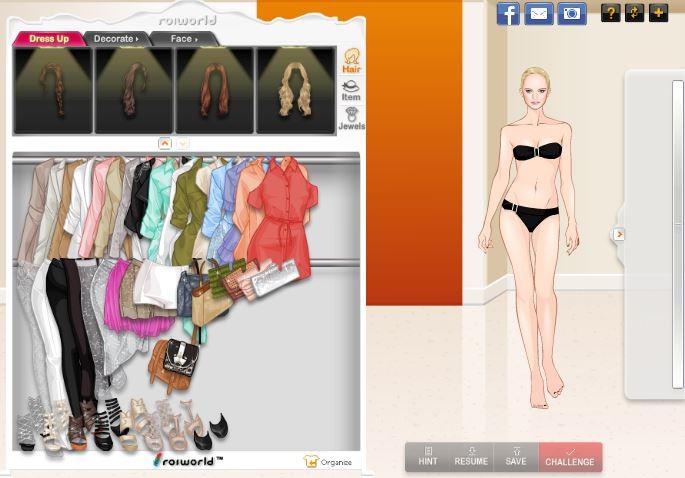
Task: Take a snapshot with the camera icon
Action: [x=572, y=14]
